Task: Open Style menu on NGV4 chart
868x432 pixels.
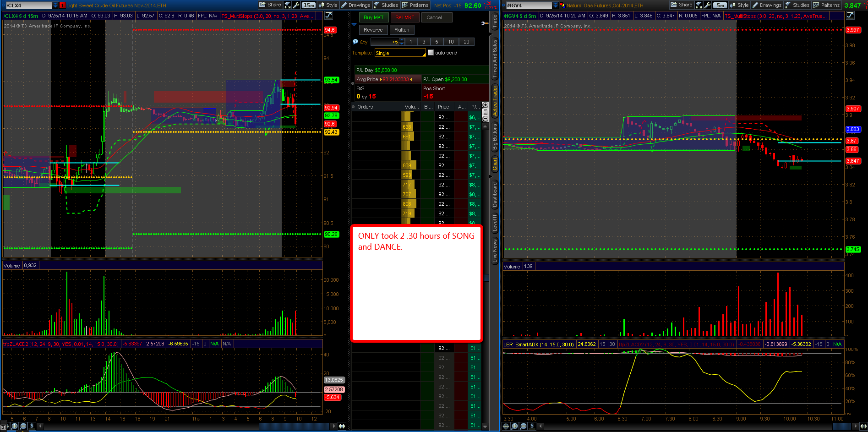Action: pyautogui.click(x=739, y=5)
